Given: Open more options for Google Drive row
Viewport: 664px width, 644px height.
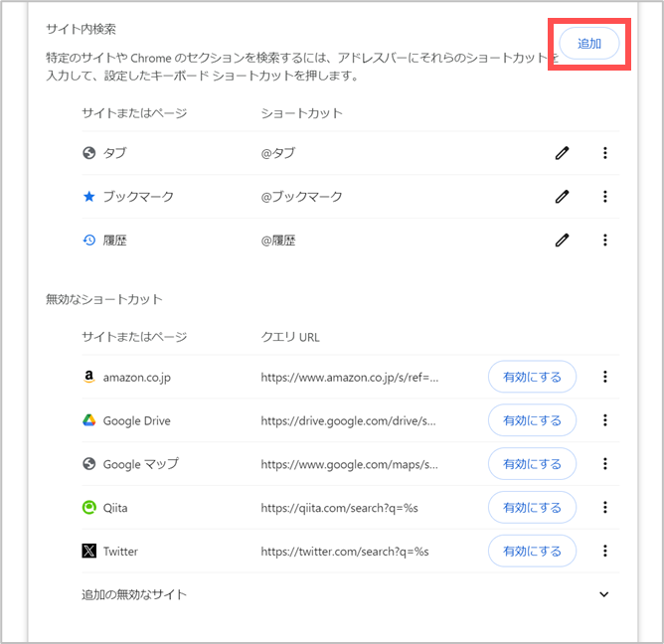Looking at the screenshot, I should click(605, 420).
